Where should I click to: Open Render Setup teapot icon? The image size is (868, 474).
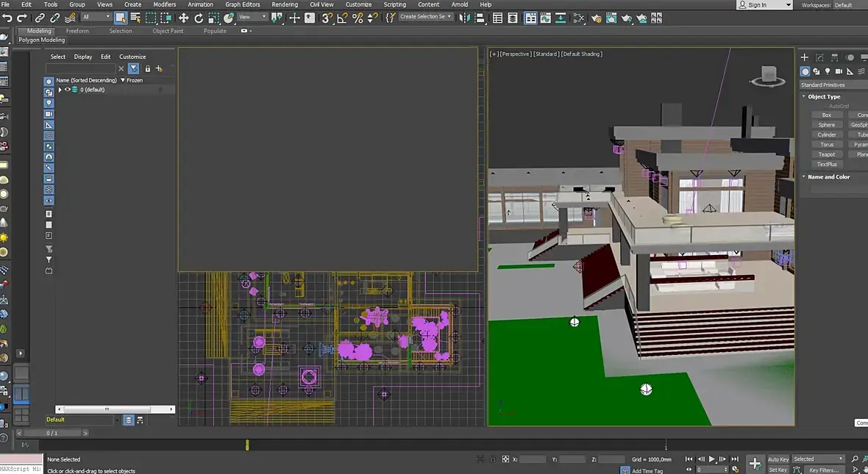(x=596, y=18)
